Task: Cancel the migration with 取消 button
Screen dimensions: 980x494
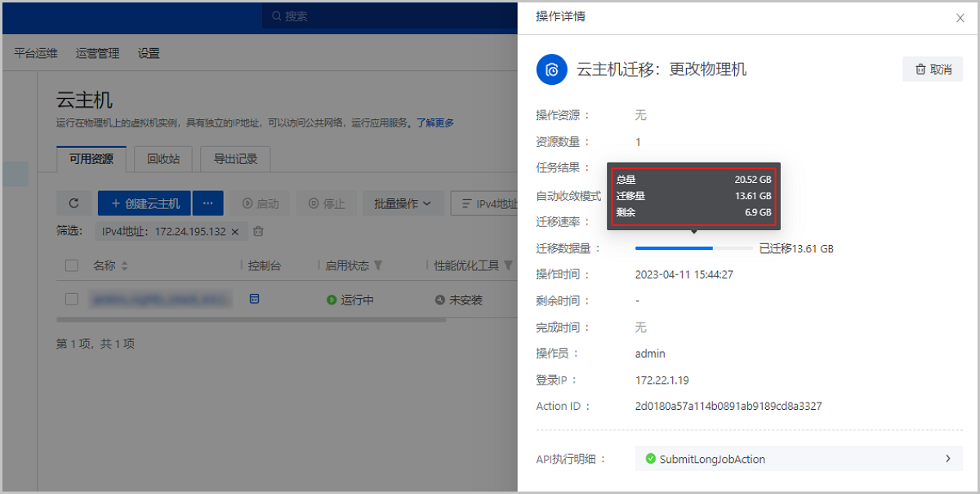Action: [x=933, y=69]
